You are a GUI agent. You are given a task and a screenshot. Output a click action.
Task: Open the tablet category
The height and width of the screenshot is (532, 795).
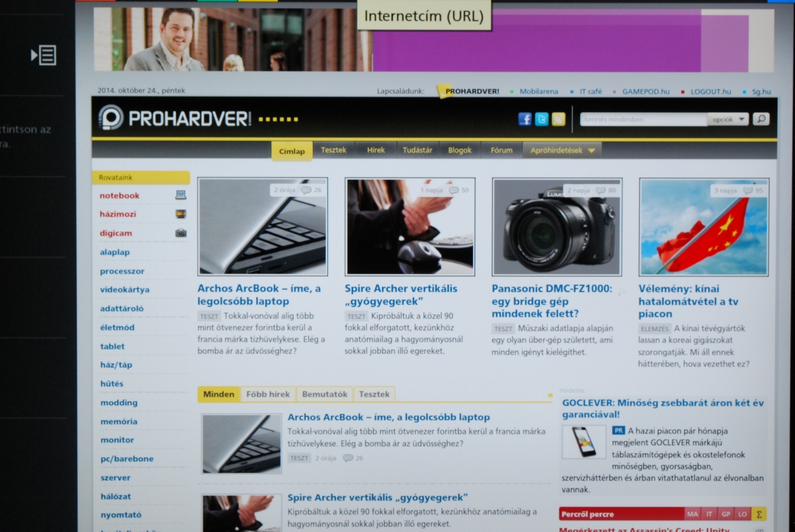[x=112, y=346]
